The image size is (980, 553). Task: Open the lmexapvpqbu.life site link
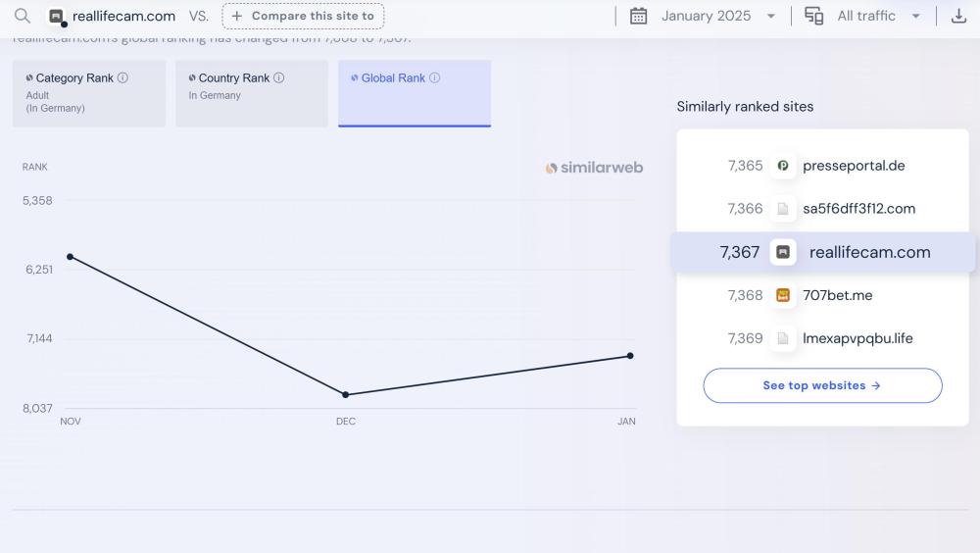[857, 338]
